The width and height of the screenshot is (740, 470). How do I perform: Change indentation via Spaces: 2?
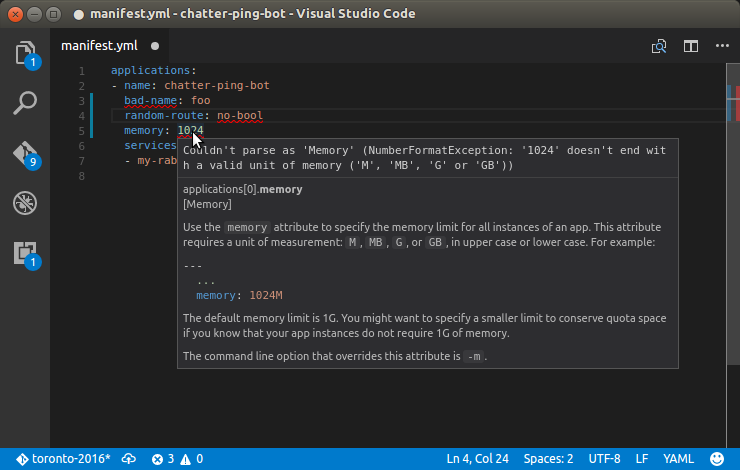pos(548,459)
